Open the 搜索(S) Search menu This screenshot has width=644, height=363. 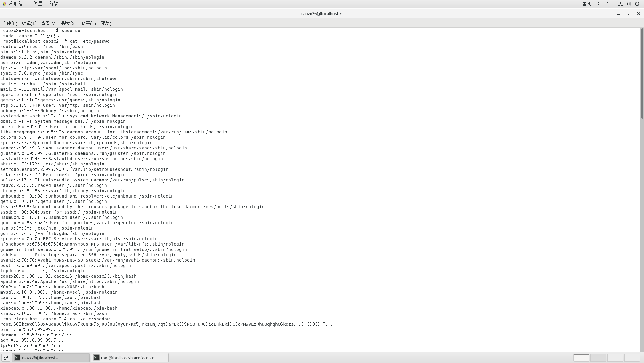pos(69,23)
